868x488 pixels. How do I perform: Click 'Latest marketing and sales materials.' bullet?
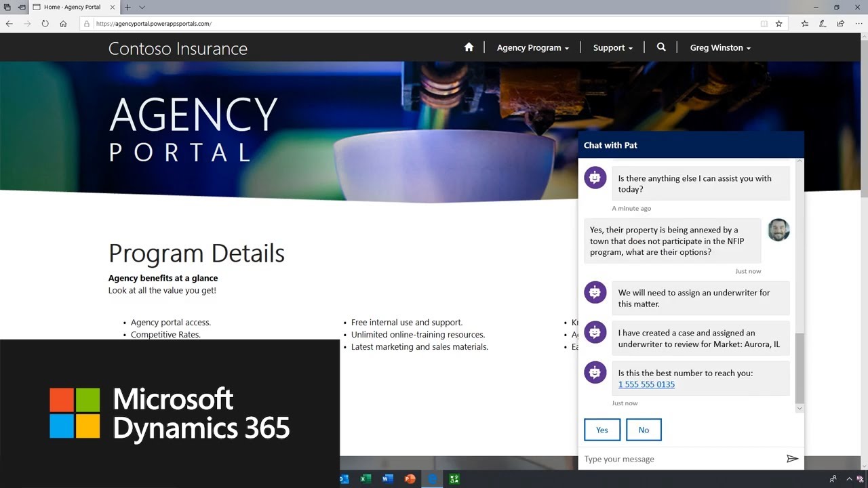click(x=420, y=347)
